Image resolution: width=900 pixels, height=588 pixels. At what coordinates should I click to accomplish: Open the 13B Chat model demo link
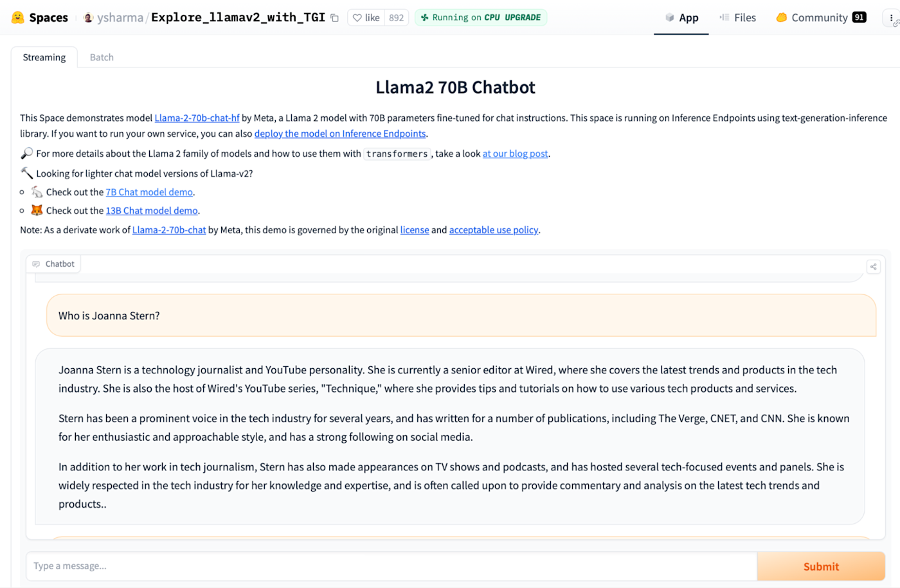pos(152,211)
